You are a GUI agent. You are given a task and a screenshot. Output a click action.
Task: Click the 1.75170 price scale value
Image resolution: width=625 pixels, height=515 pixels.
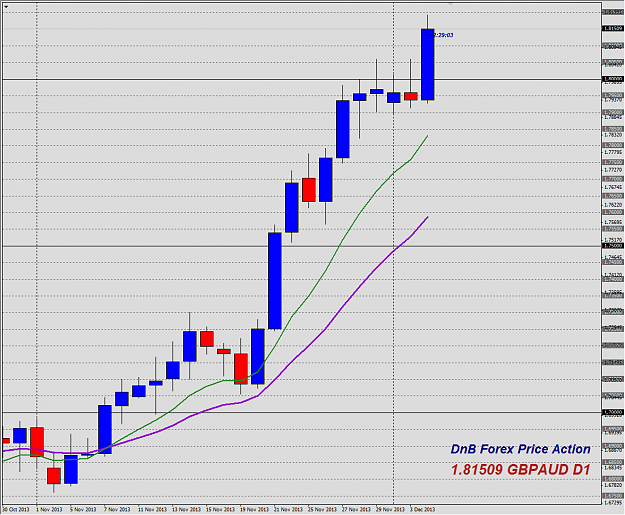[613, 240]
